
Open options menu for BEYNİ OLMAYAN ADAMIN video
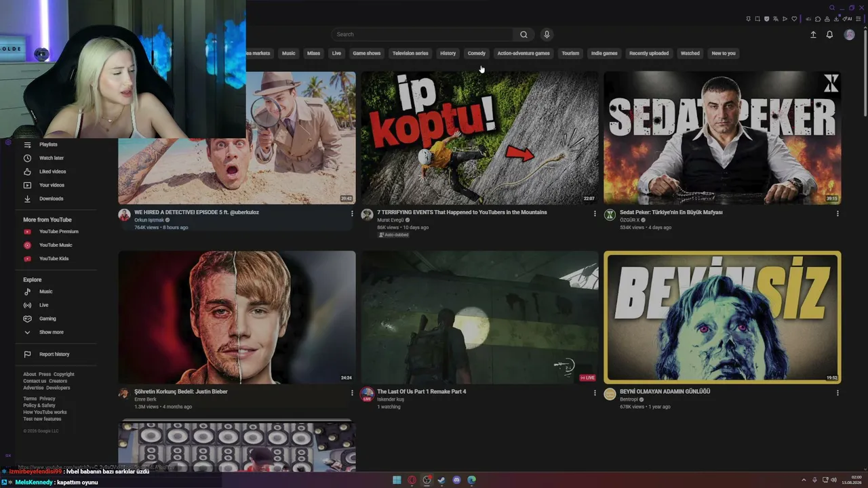(837, 392)
